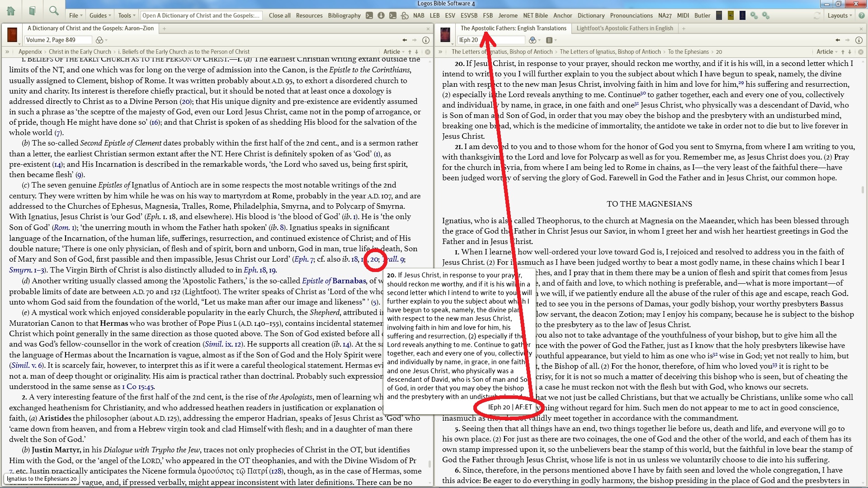Open the Library book icon
The image size is (868, 488).
click(32, 11)
